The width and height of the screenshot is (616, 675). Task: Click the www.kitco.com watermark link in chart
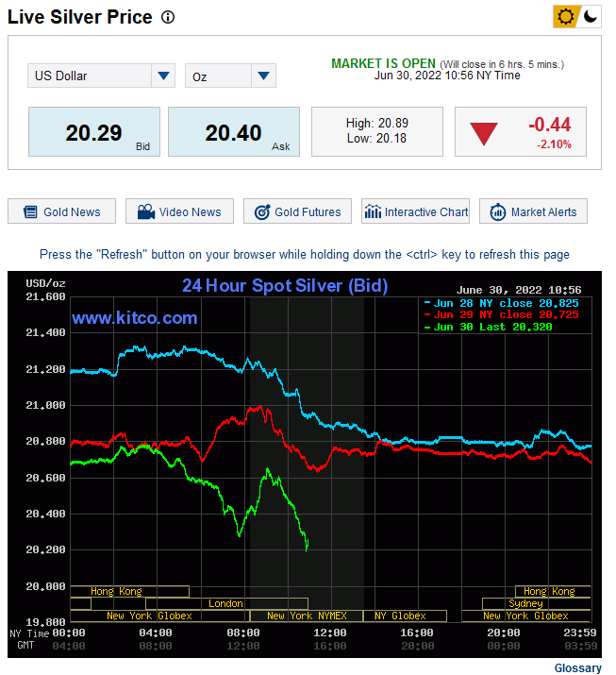coord(135,318)
